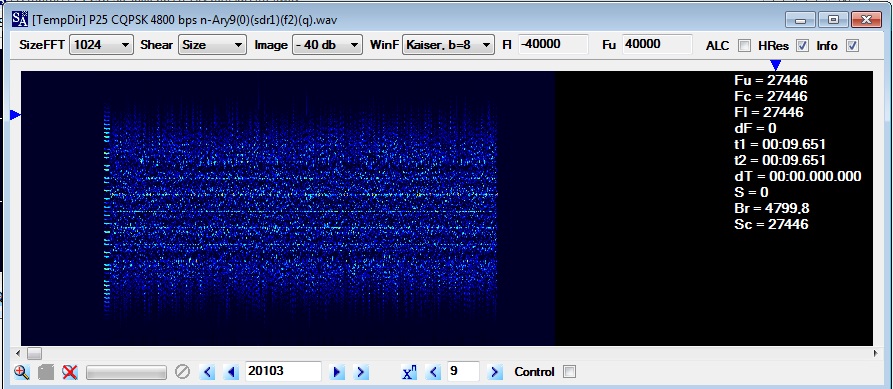Open the WinF Kaiser b=8 dropdown
The image size is (893, 389).
coord(448,44)
